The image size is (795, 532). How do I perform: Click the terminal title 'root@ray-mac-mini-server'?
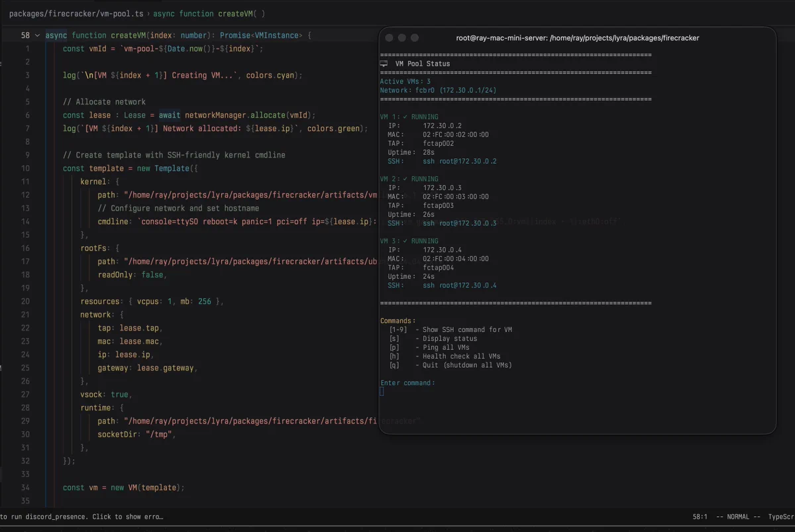(x=501, y=38)
